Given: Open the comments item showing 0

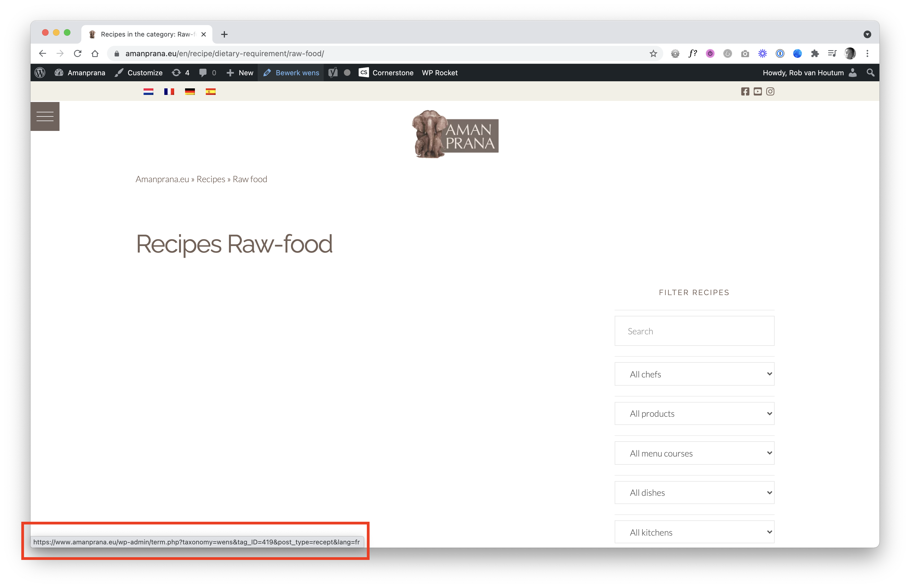Looking at the screenshot, I should (x=207, y=73).
